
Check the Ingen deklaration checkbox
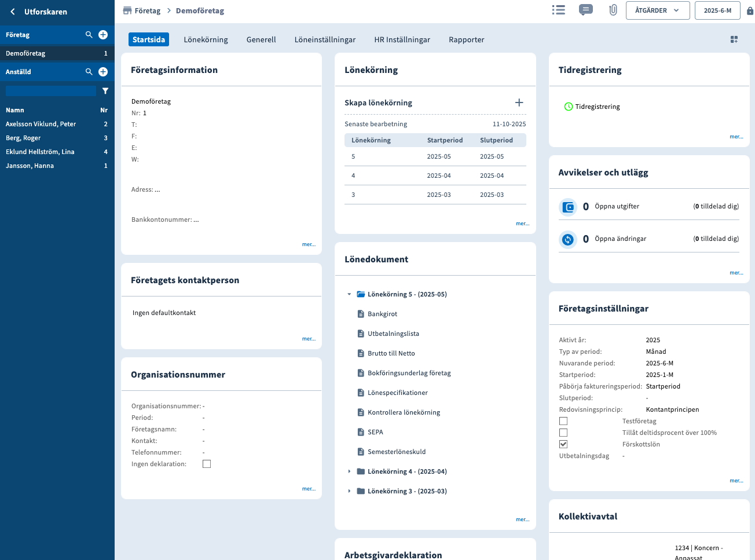207,464
